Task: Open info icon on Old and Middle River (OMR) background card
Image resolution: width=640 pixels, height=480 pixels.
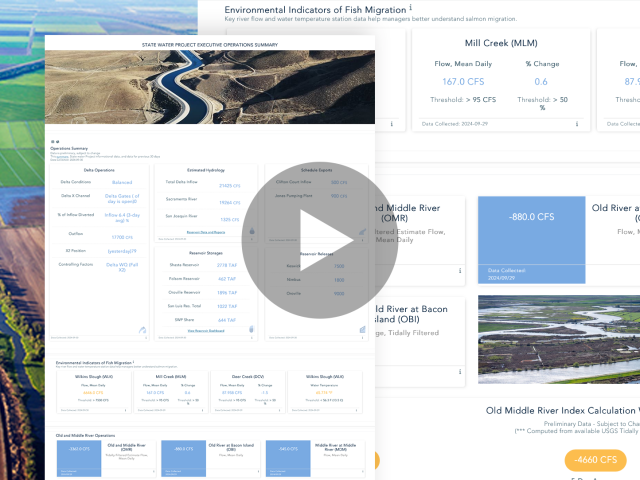Action: pos(460,271)
